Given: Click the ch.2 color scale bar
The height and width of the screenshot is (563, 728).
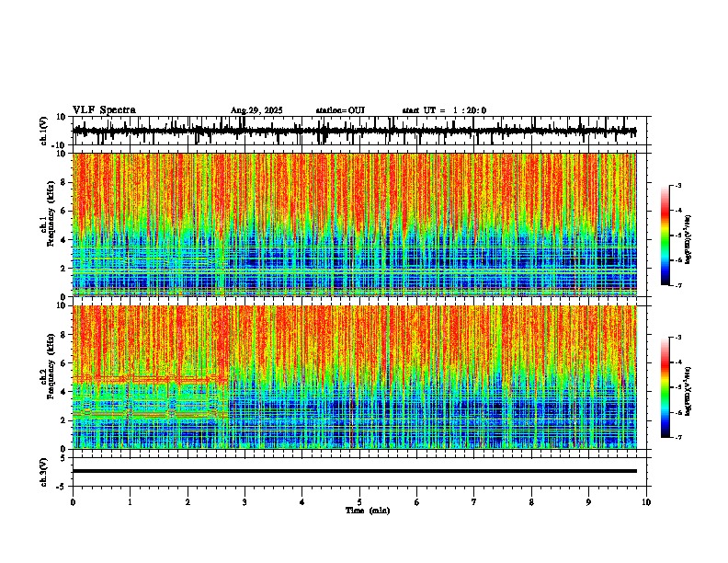Looking at the screenshot, I should point(665,387).
